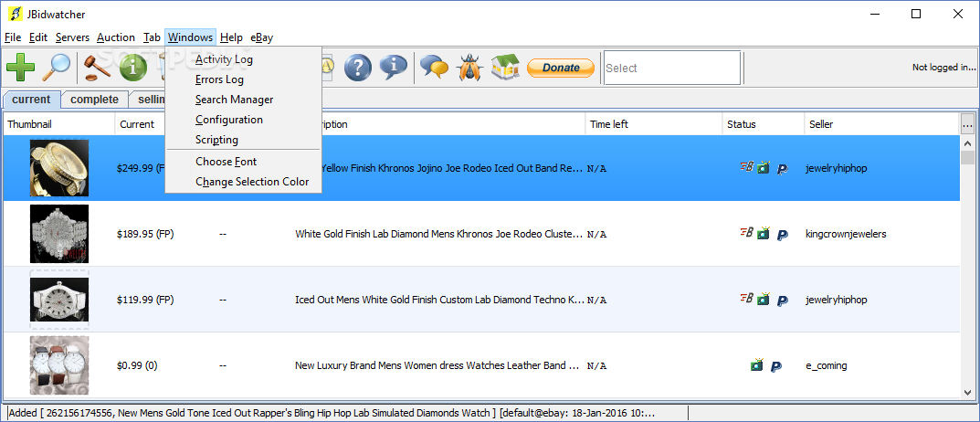
Task: Click PayPal icon in $249.99 row
Action: click(x=782, y=168)
